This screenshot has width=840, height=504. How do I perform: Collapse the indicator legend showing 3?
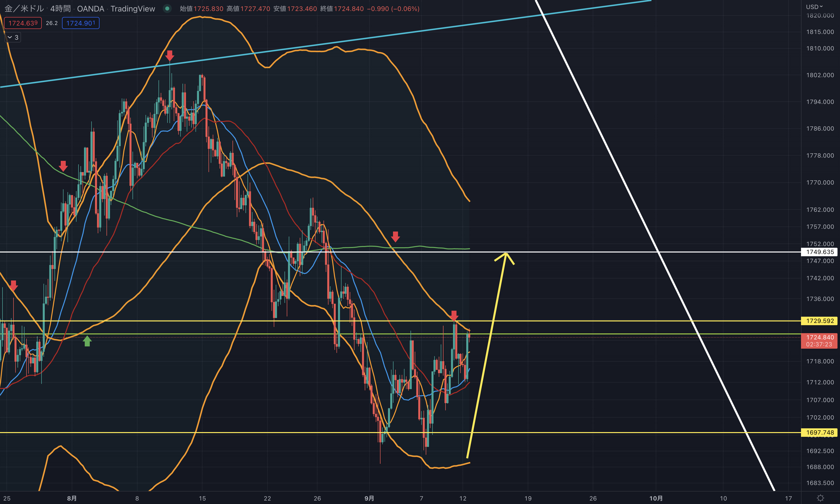(x=13, y=37)
